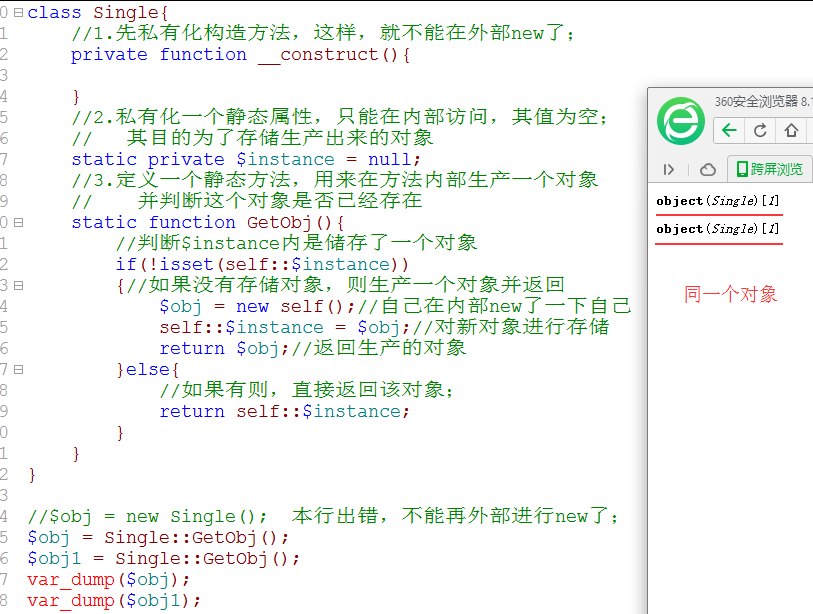Click comment '//如果有则，直接返回该对象'
Viewport: 813px width, 614px height.
306,390
